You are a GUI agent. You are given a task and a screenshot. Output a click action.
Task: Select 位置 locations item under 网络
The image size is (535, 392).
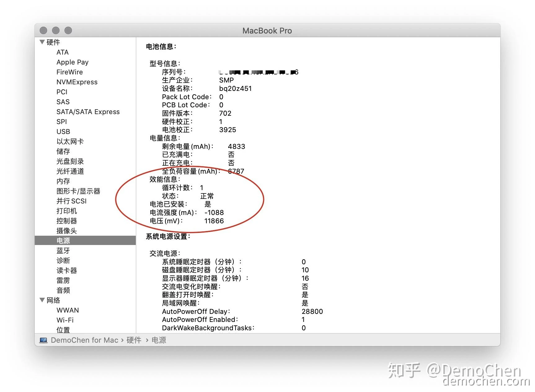coord(63,330)
